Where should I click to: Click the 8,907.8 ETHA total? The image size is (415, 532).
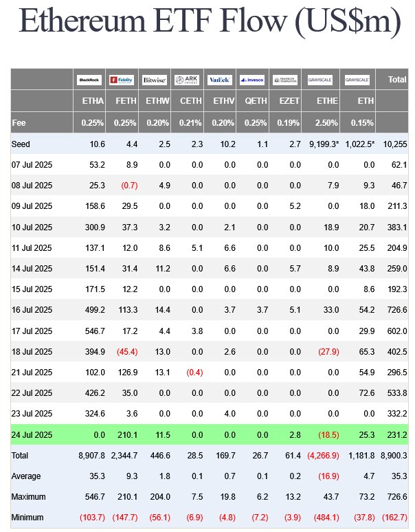point(91,456)
